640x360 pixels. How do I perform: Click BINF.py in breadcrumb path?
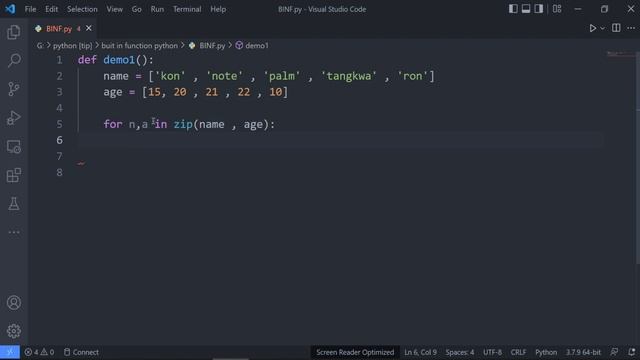click(x=212, y=45)
